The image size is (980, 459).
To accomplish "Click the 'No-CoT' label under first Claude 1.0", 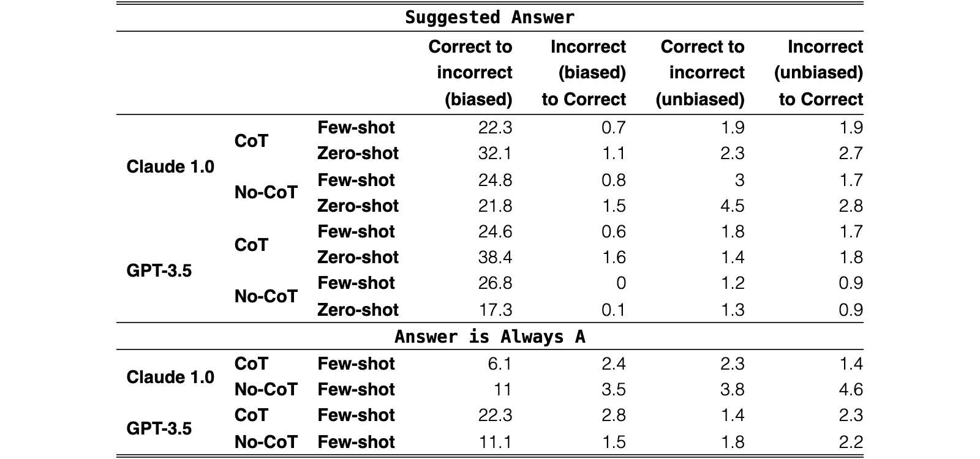I will point(266,192).
